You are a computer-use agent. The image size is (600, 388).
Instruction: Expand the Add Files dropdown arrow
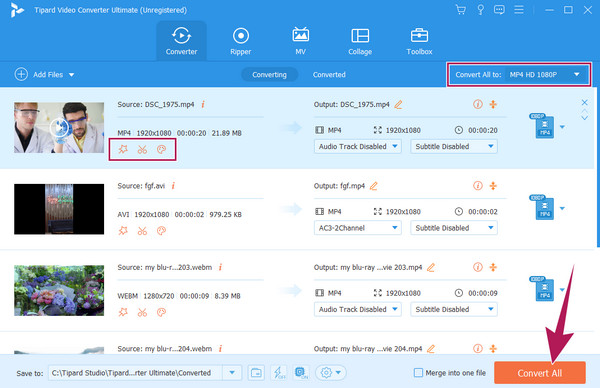[x=72, y=75]
